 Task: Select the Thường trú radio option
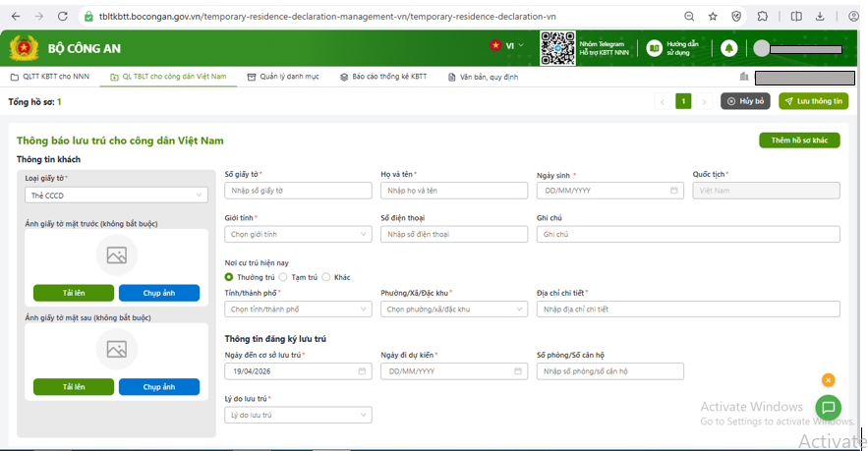pyautogui.click(x=229, y=277)
